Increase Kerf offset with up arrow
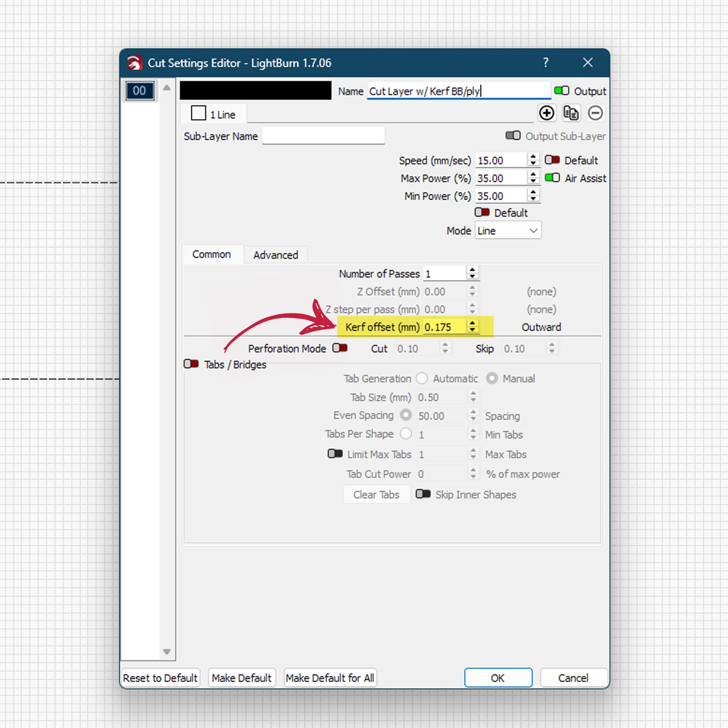 point(472,323)
